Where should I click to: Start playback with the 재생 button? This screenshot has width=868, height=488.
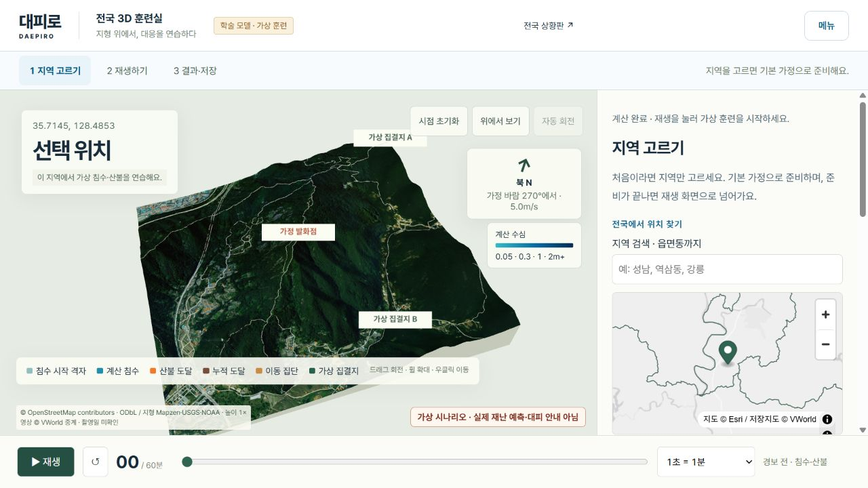[x=46, y=462]
